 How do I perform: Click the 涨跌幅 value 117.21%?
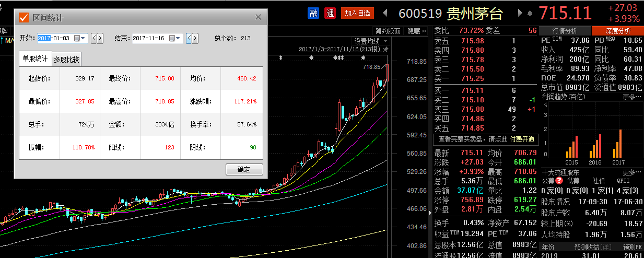click(245, 101)
